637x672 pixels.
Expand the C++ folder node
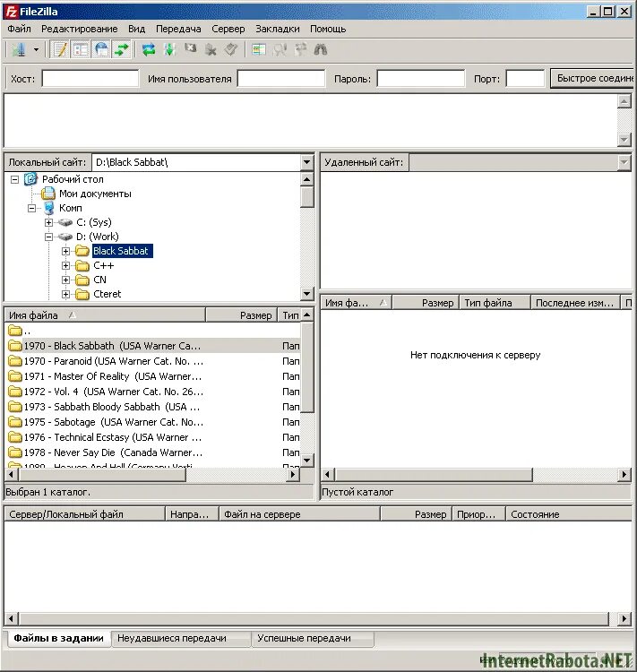coord(65,266)
